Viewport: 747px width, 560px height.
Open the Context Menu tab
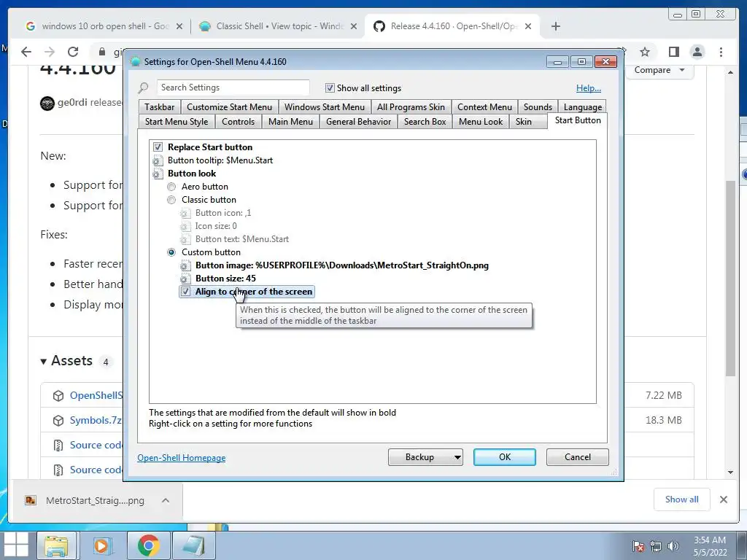click(x=484, y=107)
